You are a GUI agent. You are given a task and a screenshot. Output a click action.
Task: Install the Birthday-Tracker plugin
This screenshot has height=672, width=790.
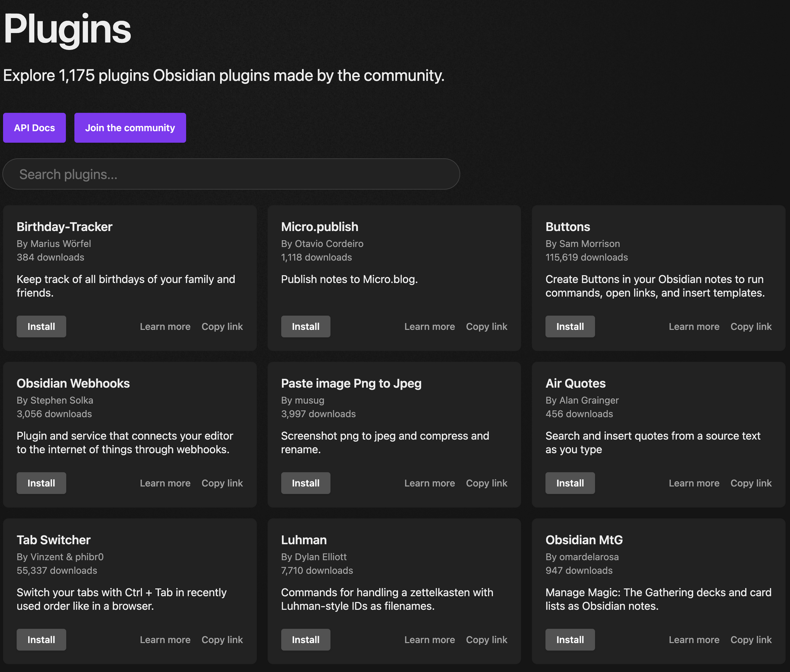[41, 326]
